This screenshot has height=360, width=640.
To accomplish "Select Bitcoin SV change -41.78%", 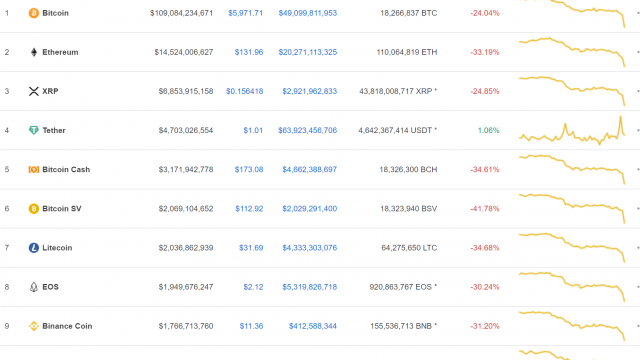I will [x=485, y=209].
